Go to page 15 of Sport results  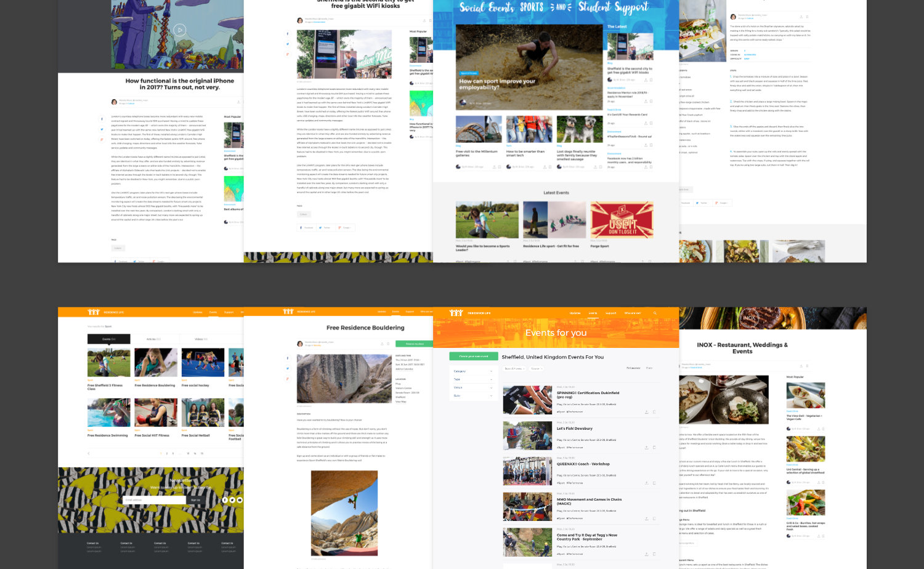coord(201,453)
